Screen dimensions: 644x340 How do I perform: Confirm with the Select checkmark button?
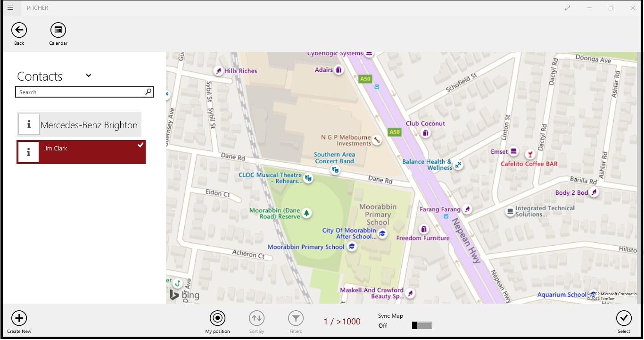[624, 318]
